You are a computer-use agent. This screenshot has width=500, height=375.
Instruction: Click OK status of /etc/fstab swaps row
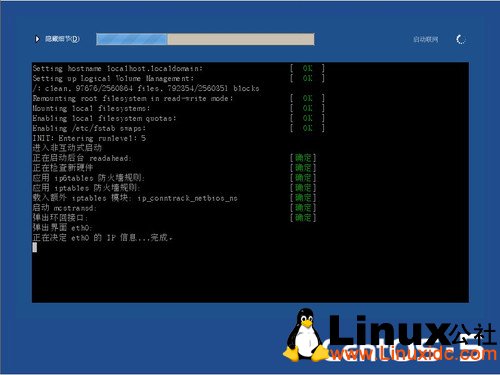pyautogui.click(x=307, y=128)
